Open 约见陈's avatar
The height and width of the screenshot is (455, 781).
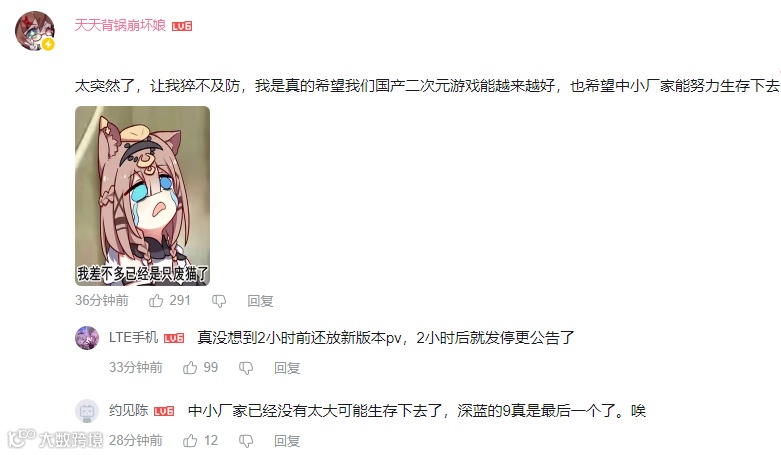87,411
